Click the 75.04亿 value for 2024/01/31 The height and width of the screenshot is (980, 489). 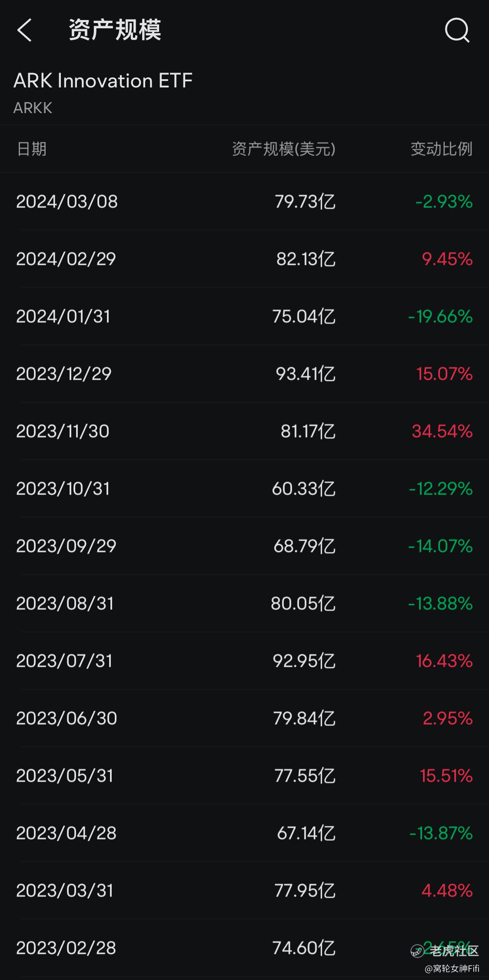304,316
